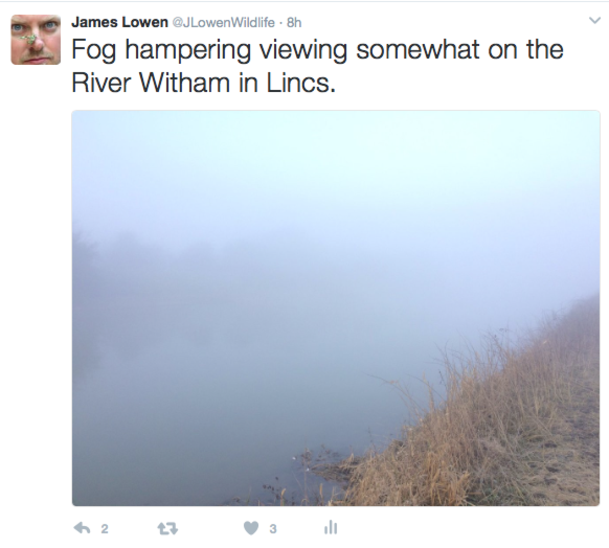Image resolution: width=609 pixels, height=548 pixels.
Task: Click the word 'somewhat' in the tweet
Action: (418, 50)
